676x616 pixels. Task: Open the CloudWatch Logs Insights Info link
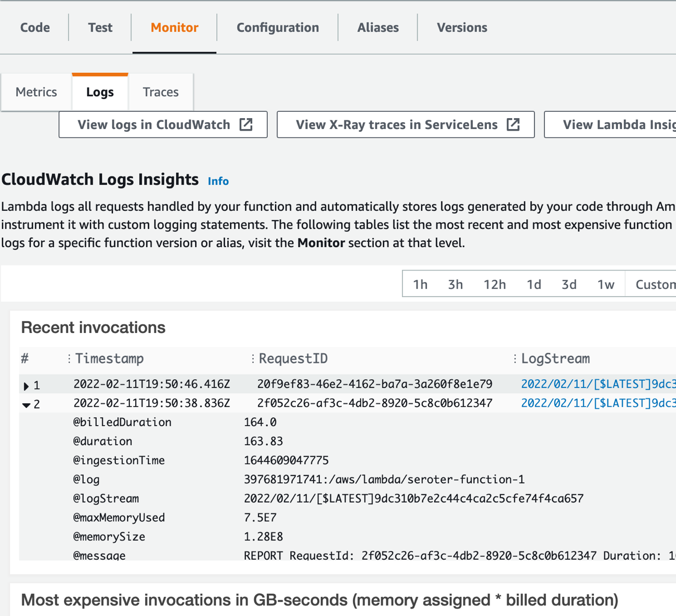[218, 181]
